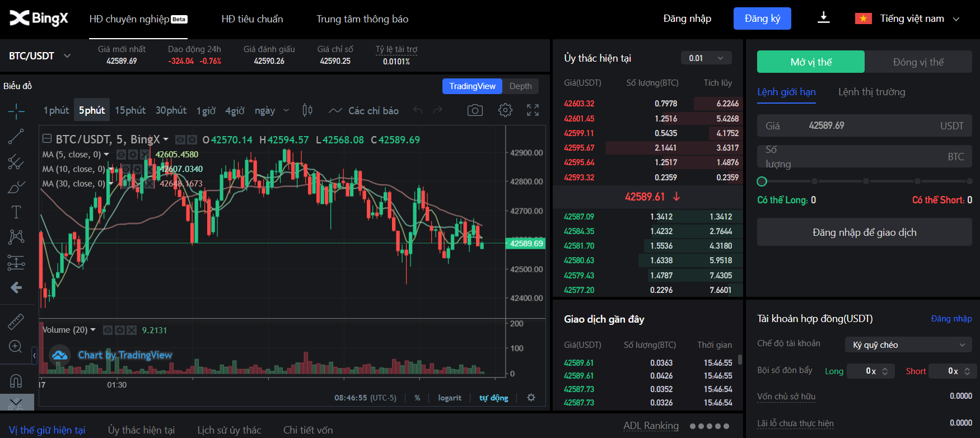This screenshot has width=980, height=438.
Task: Redo the last chart action
Action: tap(438, 110)
